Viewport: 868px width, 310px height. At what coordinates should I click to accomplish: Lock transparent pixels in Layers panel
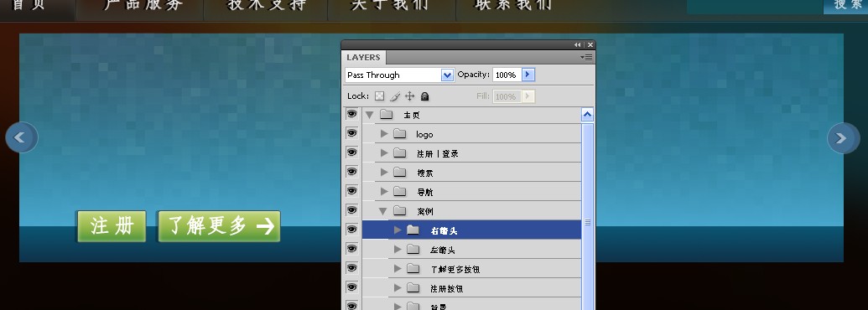[x=379, y=96]
